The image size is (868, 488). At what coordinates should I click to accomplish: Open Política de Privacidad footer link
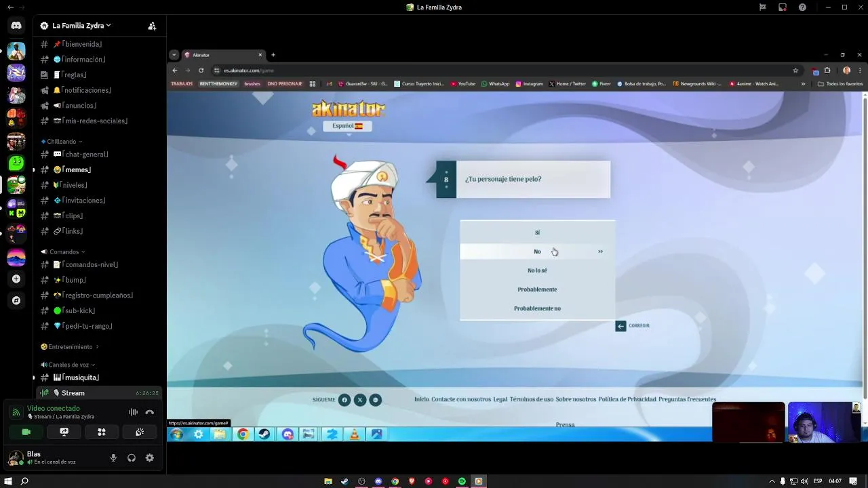click(627, 399)
